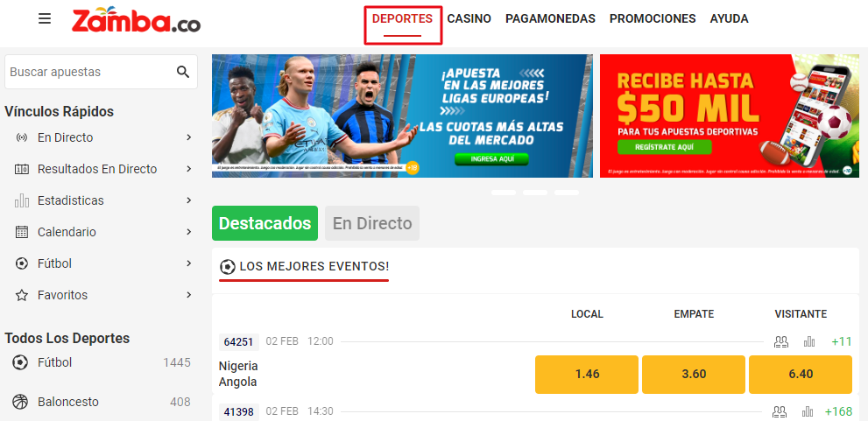Open the hamburger menu icon

pos(45,18)
